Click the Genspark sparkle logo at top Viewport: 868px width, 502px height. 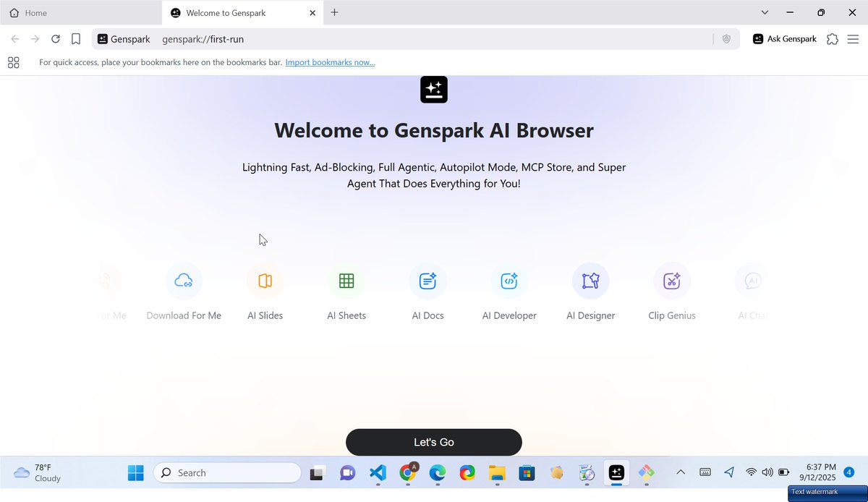click(434, 89)
